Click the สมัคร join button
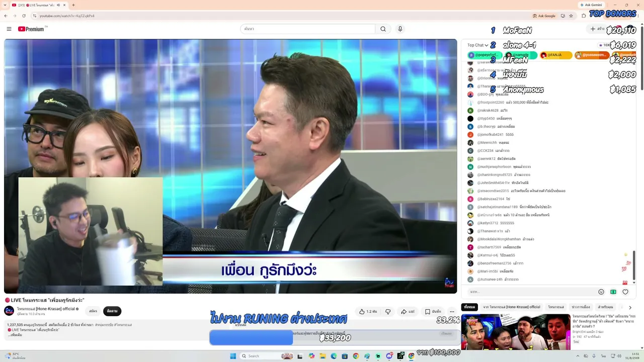Image resolution: width=644 pixels, height=362 pixels. [x=93, y=311]
